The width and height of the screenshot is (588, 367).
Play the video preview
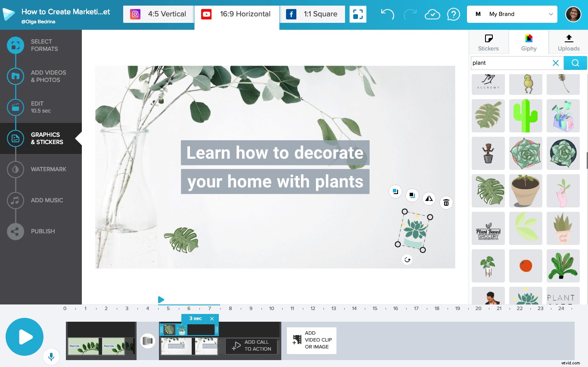(25, 337)
